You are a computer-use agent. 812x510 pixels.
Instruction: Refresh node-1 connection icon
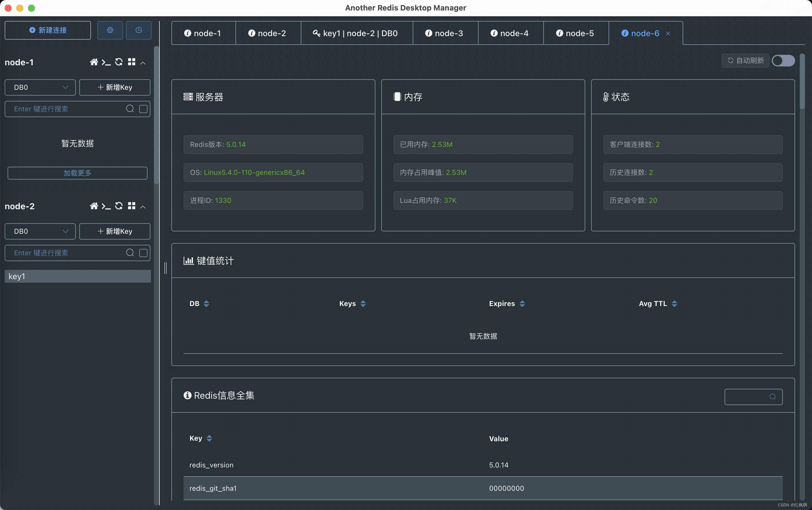(119, 62)
